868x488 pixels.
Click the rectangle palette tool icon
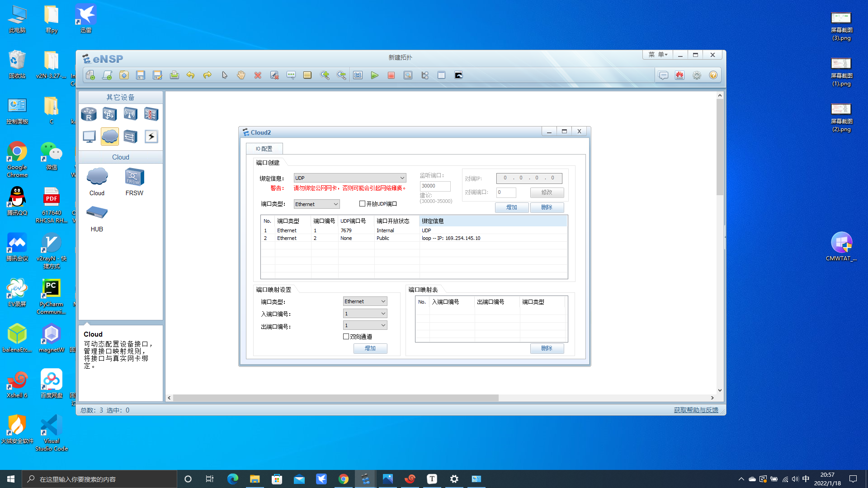pos(307,75)
